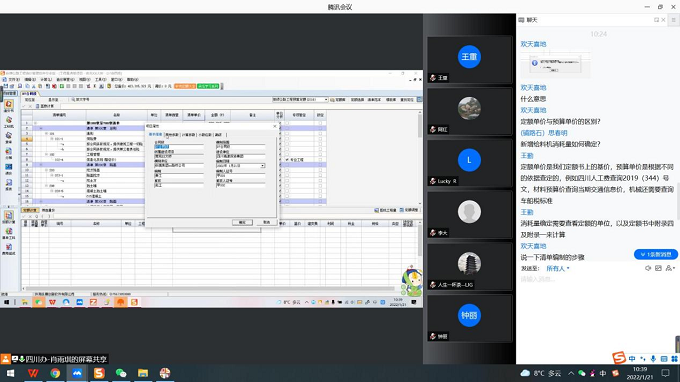Image resolution: width=680 pixels, height=382 pixels.
Task: Open the image thumbnail in chat
Action: tap(556, 64)
